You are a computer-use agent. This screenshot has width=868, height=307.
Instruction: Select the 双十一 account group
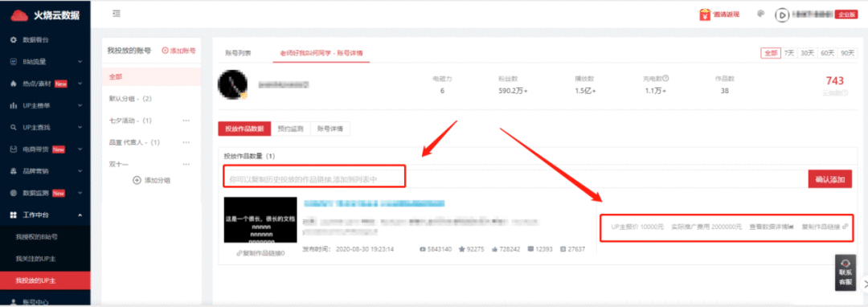point(118,164)
